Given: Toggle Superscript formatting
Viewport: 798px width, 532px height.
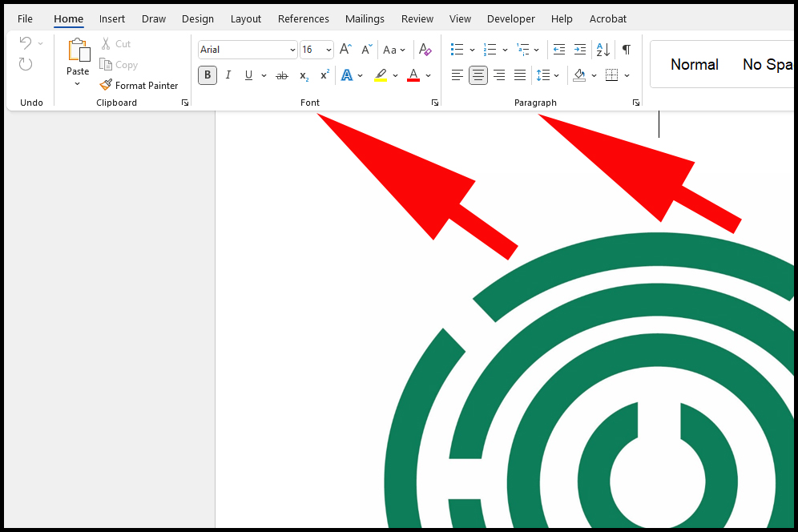Looking at the screenshot, I should (x=324, y=75).
